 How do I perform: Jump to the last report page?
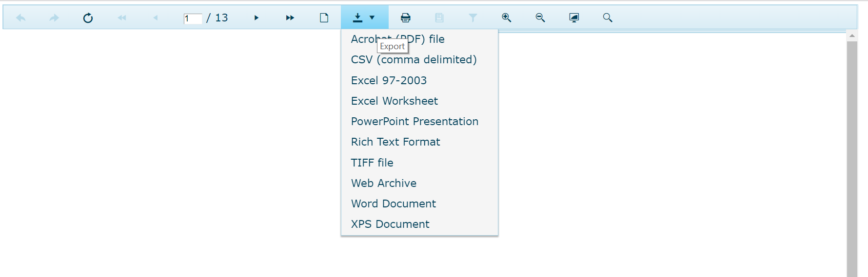[290, 18]
